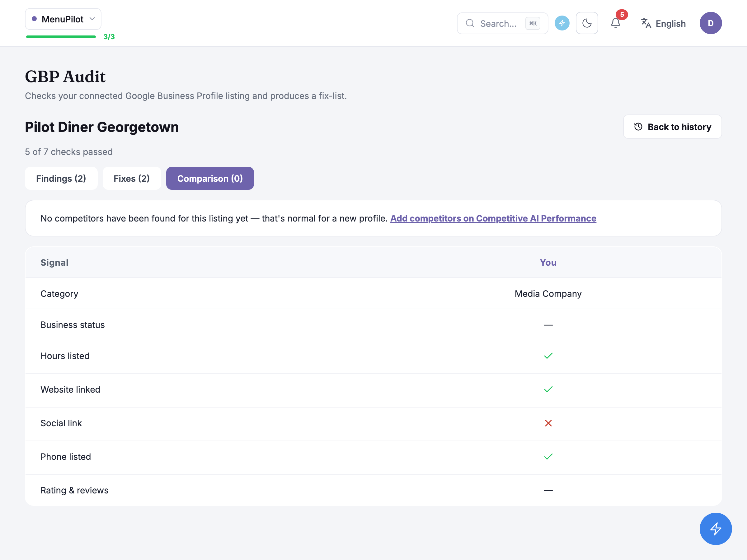Click the 3/3 progress counter label
This screenshot has width=747, height=560.
point(109,36)
